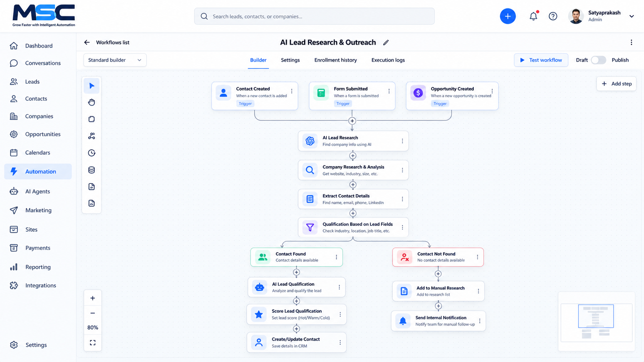The width and height of the screenshot is (644, 362).
Task: Open AI Agents in the sidebar
Action: pyautogui.click(x=38, y=191)
